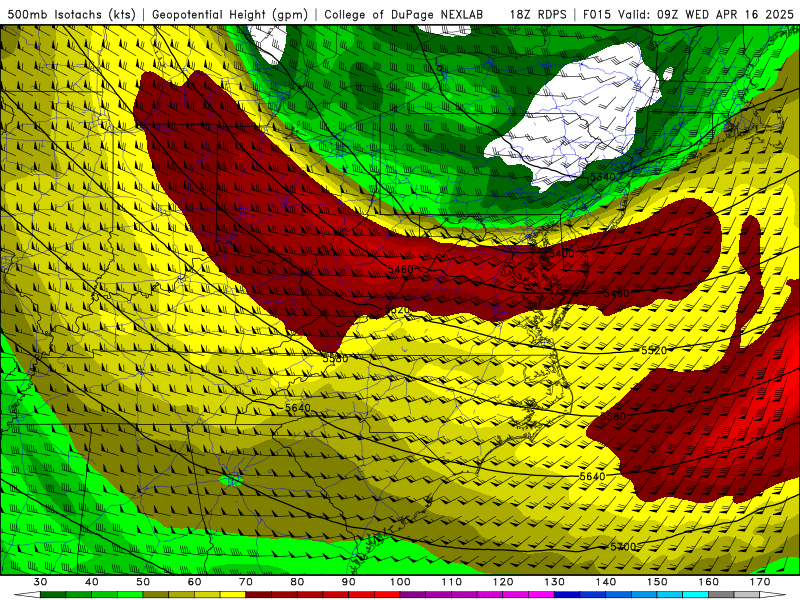Screen dimensions: 800x600
Task: Click the 130 label on the color scale
Action: (554, 582)
